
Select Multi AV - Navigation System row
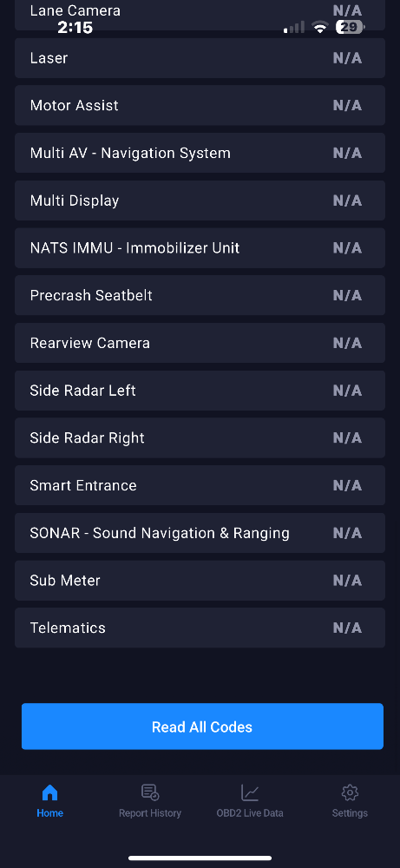pos(200,153)
